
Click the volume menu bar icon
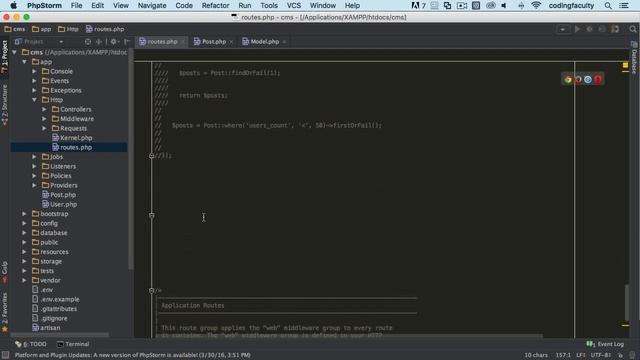coord(504,6)
